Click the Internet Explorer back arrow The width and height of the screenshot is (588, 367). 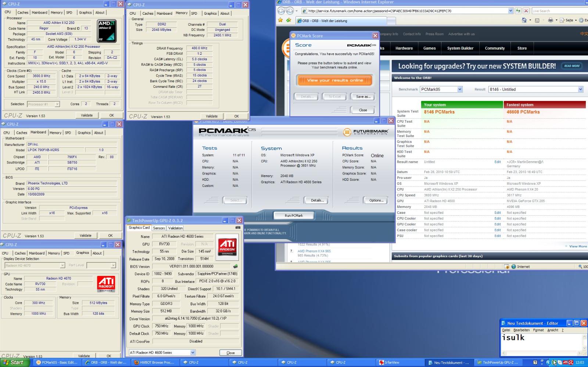click(x=281, y=11)
